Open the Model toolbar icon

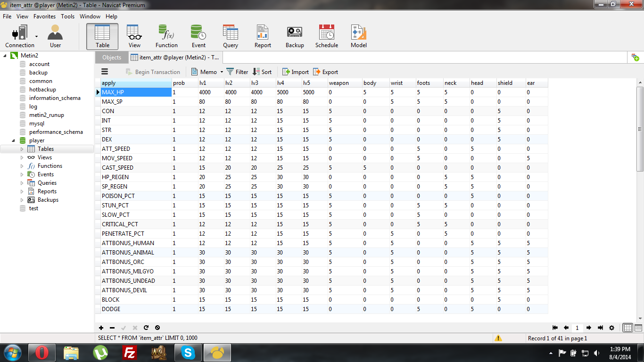pyautogui.click(x=359, y=37)
